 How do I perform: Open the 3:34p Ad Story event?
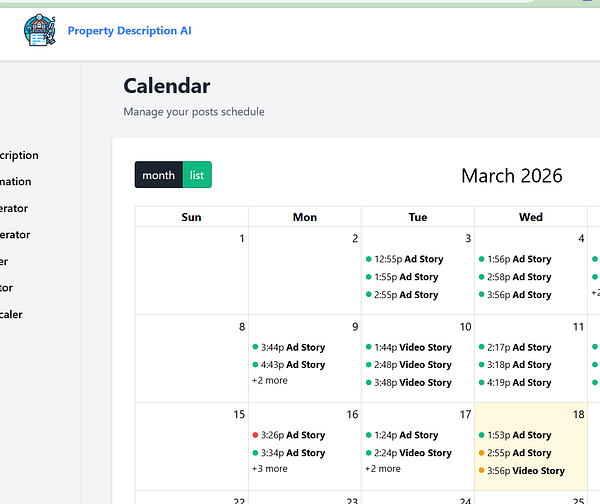(x=289, y=453)
